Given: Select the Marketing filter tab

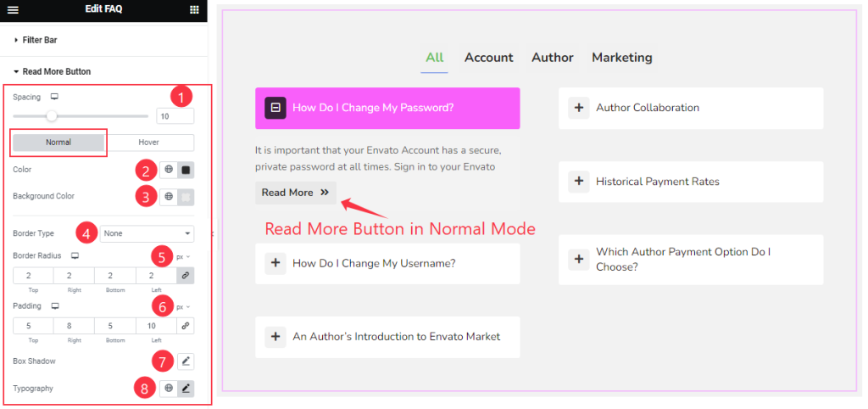Looking at the screenshot, I should pyautogui.click(x=621, y=58).
